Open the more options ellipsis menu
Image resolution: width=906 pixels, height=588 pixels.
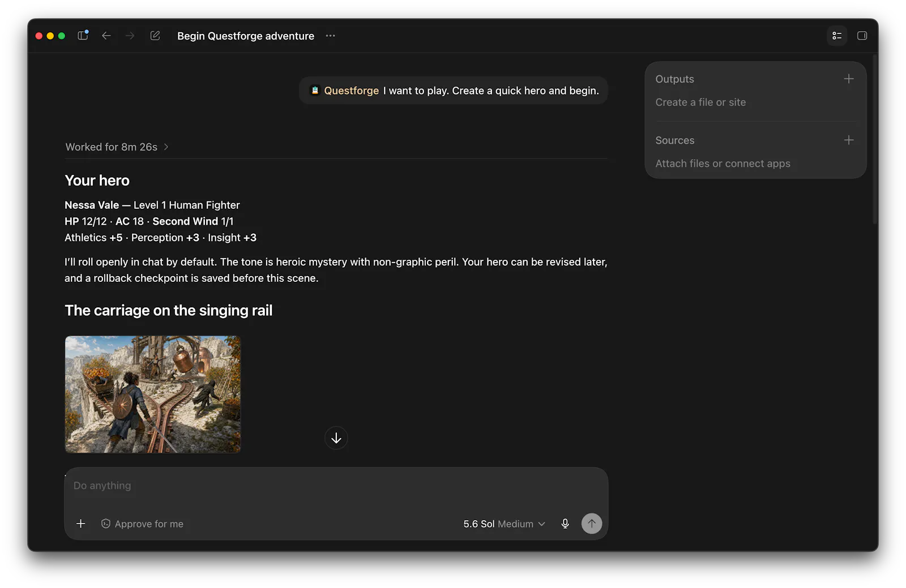pyautogui.click(x=331, y=36)
